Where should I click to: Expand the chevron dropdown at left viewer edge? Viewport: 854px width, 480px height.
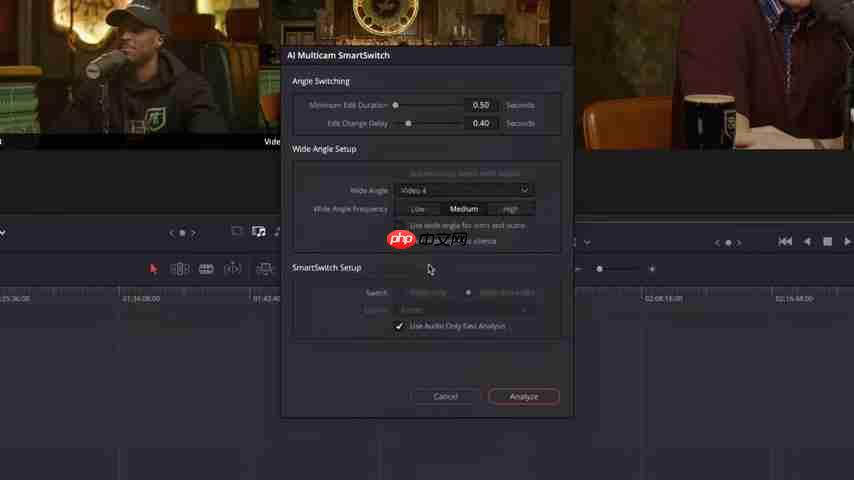coord(3,233)
